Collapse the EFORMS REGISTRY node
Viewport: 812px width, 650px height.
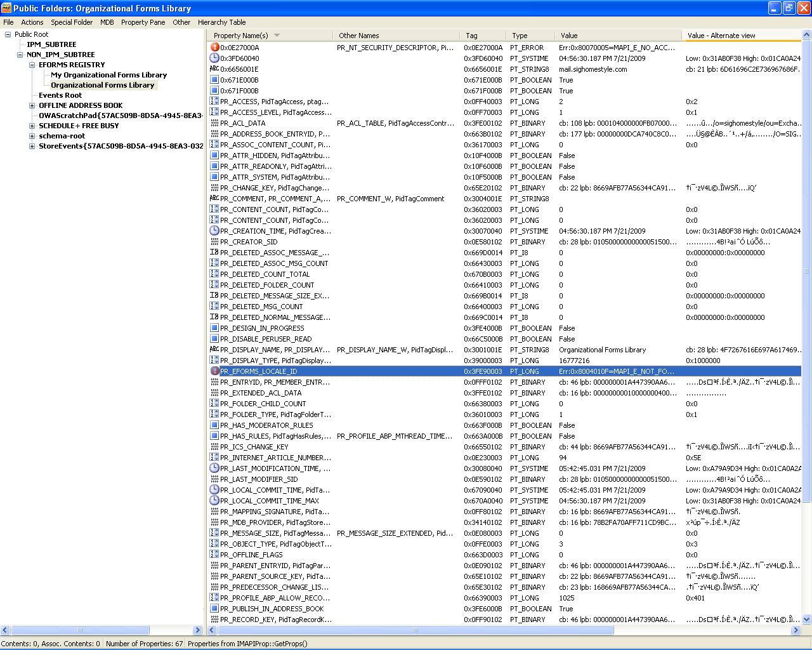click(32, 65)
